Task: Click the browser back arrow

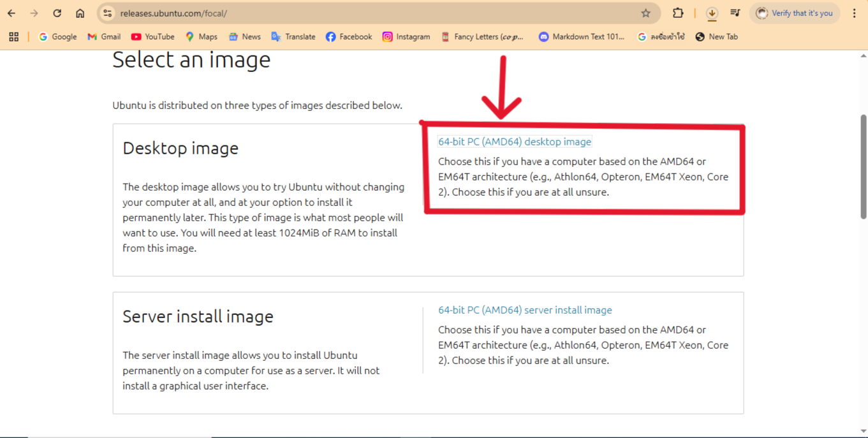Action: click(x=11, y=13)
